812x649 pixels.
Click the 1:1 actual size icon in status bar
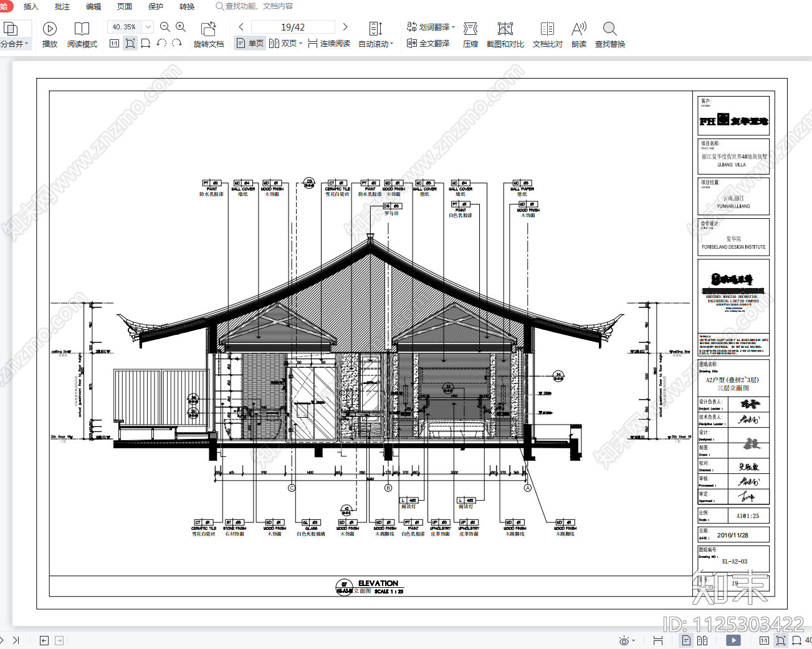pos(764,640)
